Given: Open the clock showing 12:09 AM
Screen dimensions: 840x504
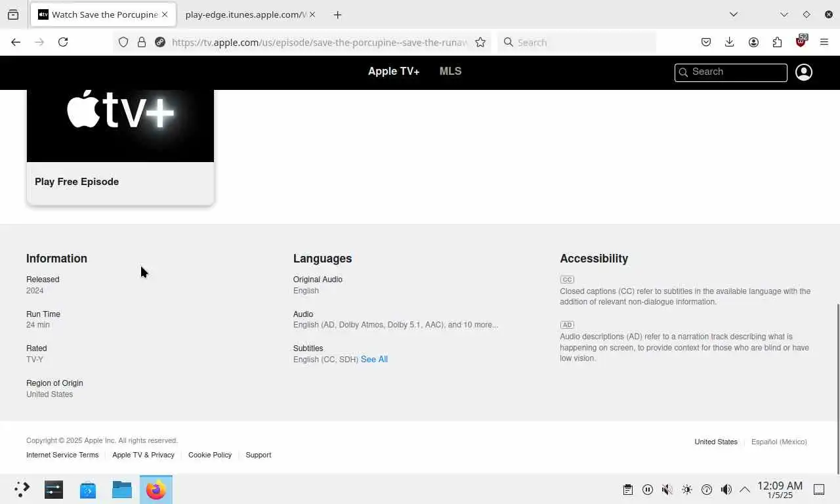Looking at the screenshot, I should (780, 490).
